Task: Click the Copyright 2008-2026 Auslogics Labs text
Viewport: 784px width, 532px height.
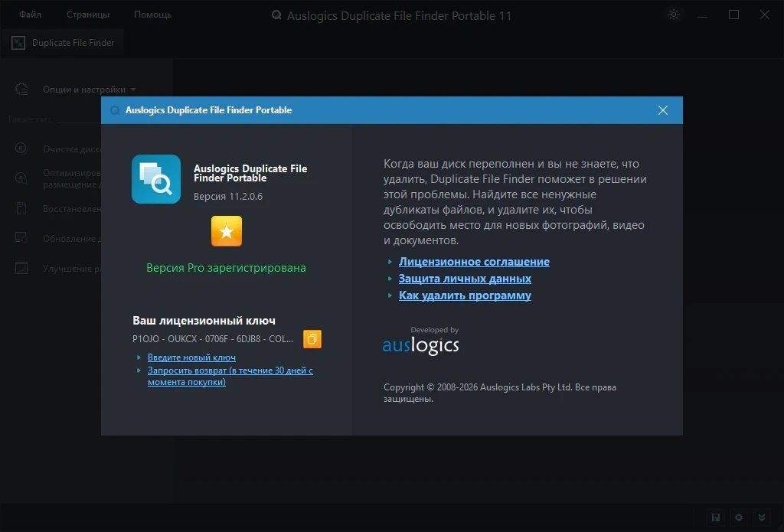Action: pyautogui.click(x=499, y=393)
